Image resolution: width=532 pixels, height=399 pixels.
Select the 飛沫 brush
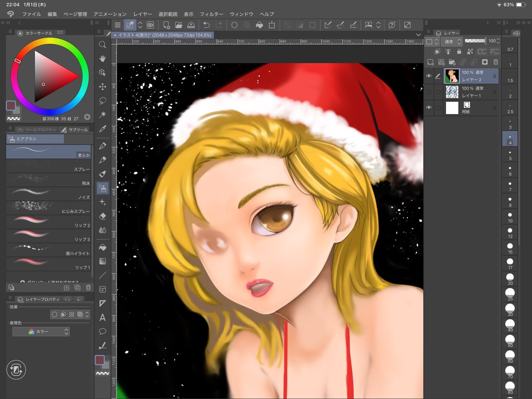(x=48, y=180)
